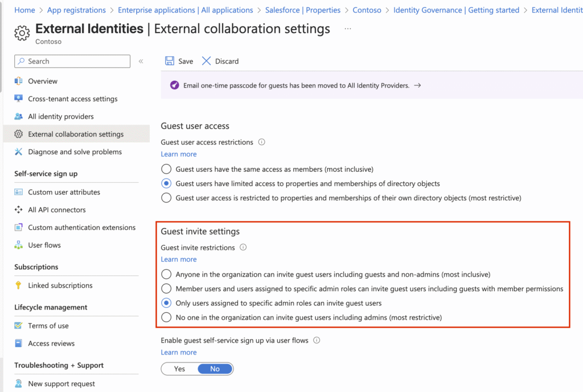Image resolution: width=583 pixels, height=392 pixels.
Task: Click the Diagnose and solve problems wrench icon
Action: click(x=19, y=152)
